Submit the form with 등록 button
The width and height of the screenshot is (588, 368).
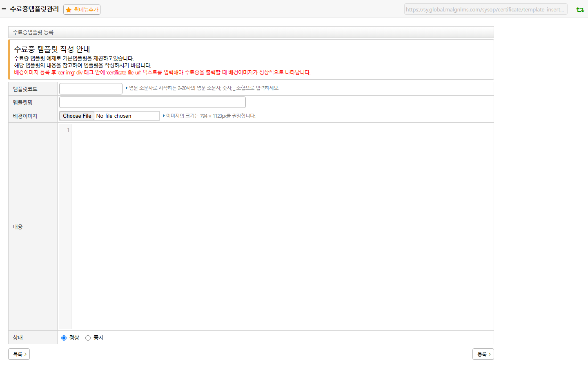483,354
